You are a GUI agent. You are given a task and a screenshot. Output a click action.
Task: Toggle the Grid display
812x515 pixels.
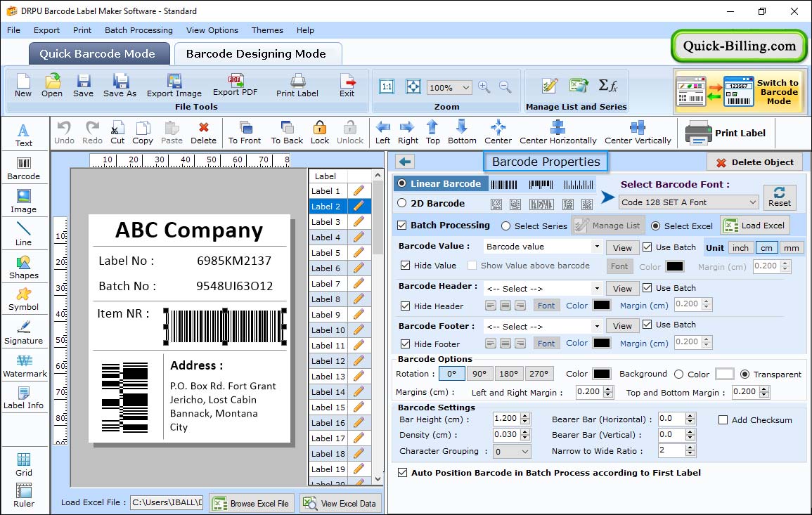(x=24, y=465)
